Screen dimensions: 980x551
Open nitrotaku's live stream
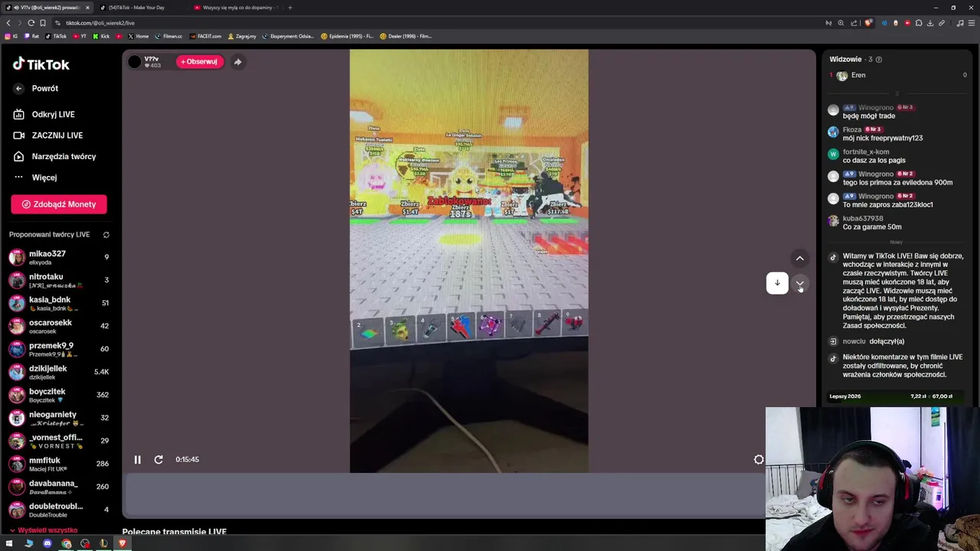coord(59,280)
